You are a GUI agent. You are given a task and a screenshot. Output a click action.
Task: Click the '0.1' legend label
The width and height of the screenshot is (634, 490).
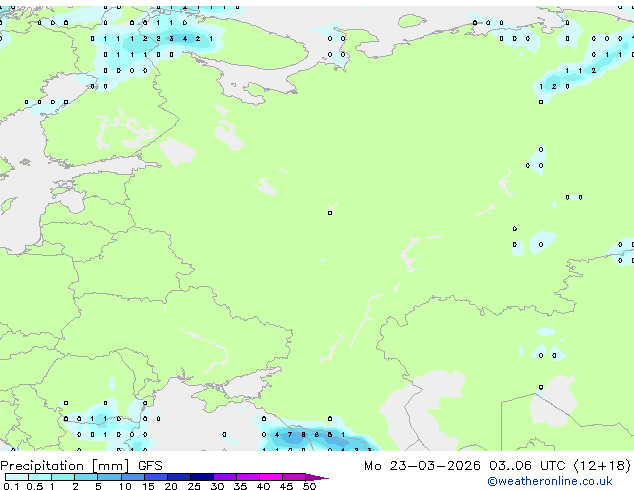pyautogui.click(x=11, y=486)
